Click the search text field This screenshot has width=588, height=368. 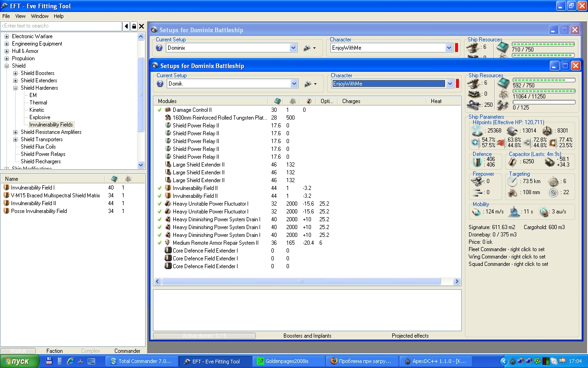62,26
